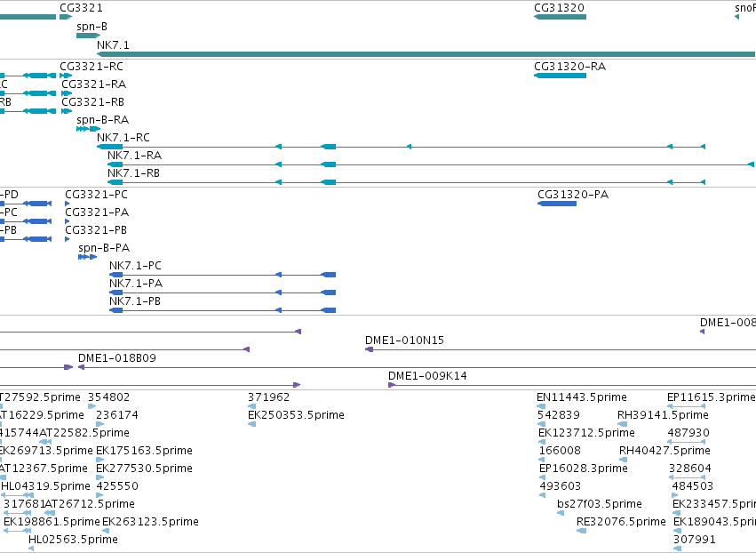This screenshot has height=553, width=756.
Task: Select the CG3321 gene label
Action: (81, 8)
